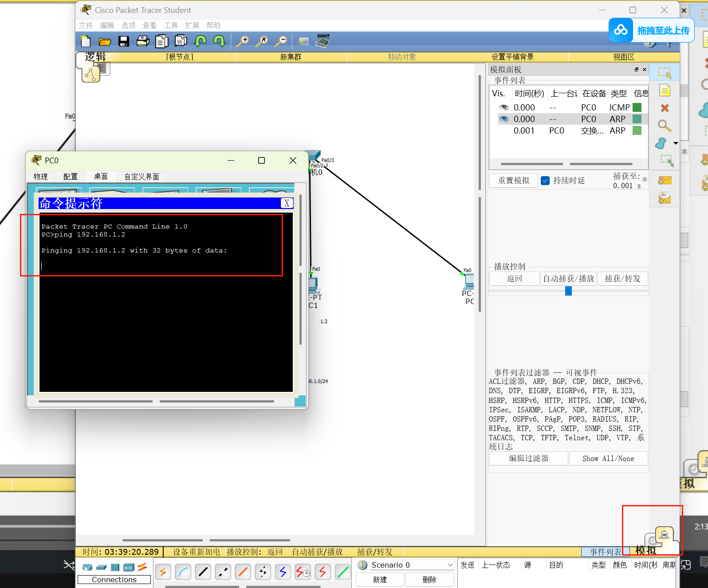708x588 pixels.
Task: Open Scenario info button
Action: (x=362, y=565)
